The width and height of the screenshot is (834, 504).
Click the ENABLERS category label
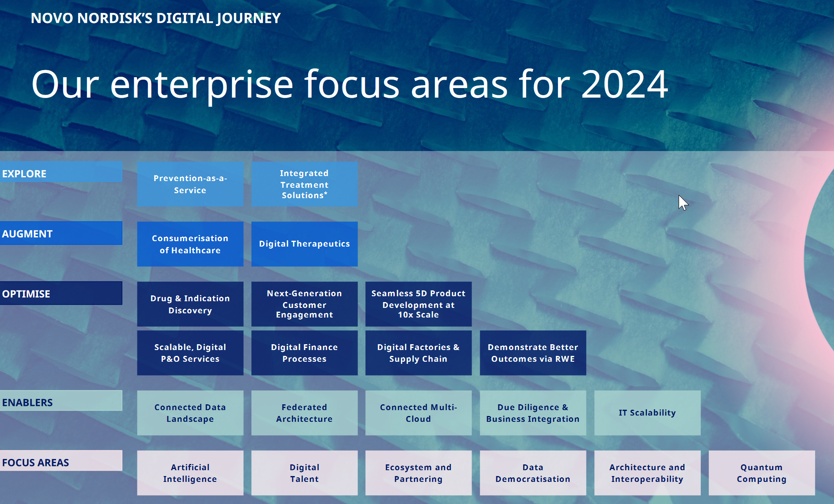(x=61, y=401)
